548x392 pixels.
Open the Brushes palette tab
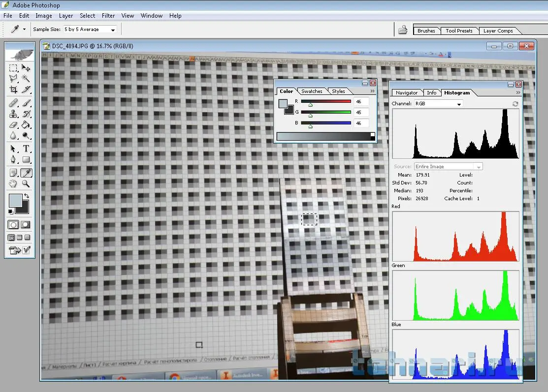coord(426,30)
